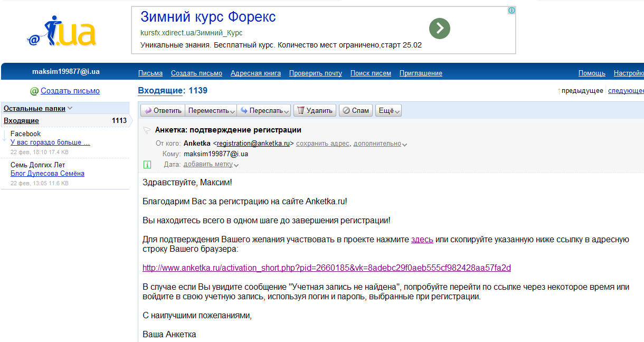The width and height of the screenshot is (644, 342).
Task: Select Проверить почту in the top menu
Action: pos(315,73)
